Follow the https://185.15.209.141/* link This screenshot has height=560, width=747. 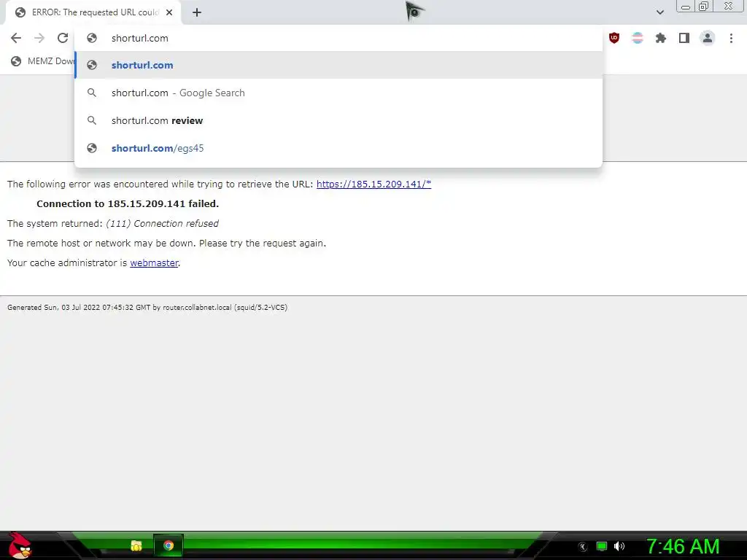pyautogui.click(x=373, y=184)
